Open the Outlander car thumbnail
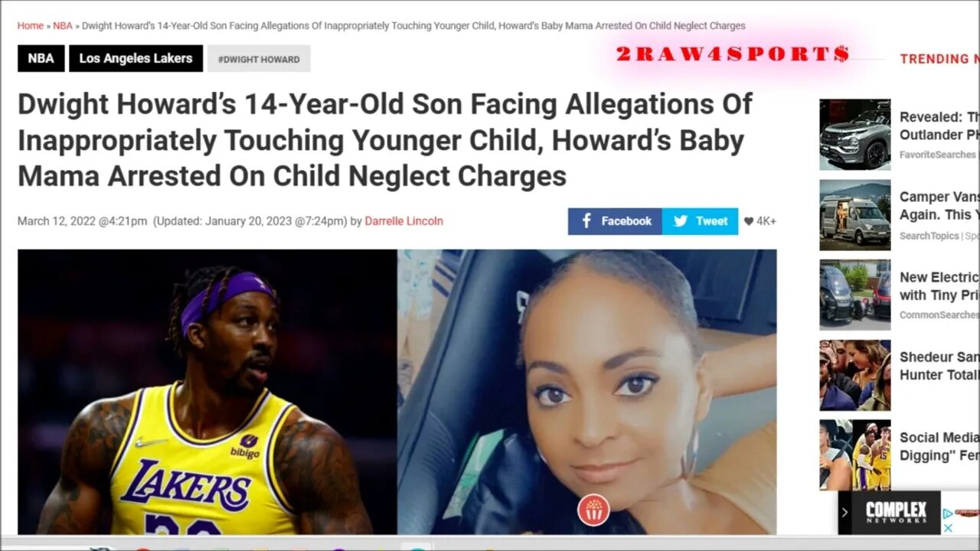Image resolution: width=980 pixels, height=551 pixels. point(854,135)
